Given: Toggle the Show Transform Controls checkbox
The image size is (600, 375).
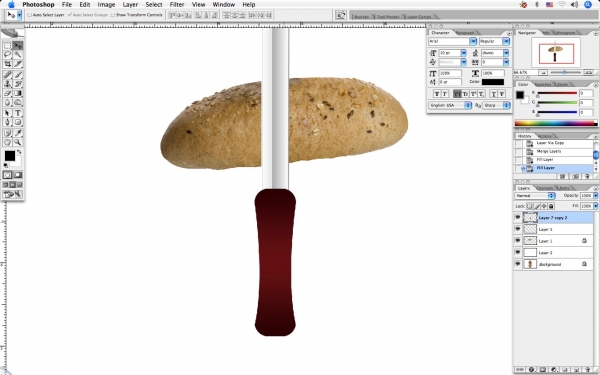Looking at the screenshot, I should click(112, 15).
